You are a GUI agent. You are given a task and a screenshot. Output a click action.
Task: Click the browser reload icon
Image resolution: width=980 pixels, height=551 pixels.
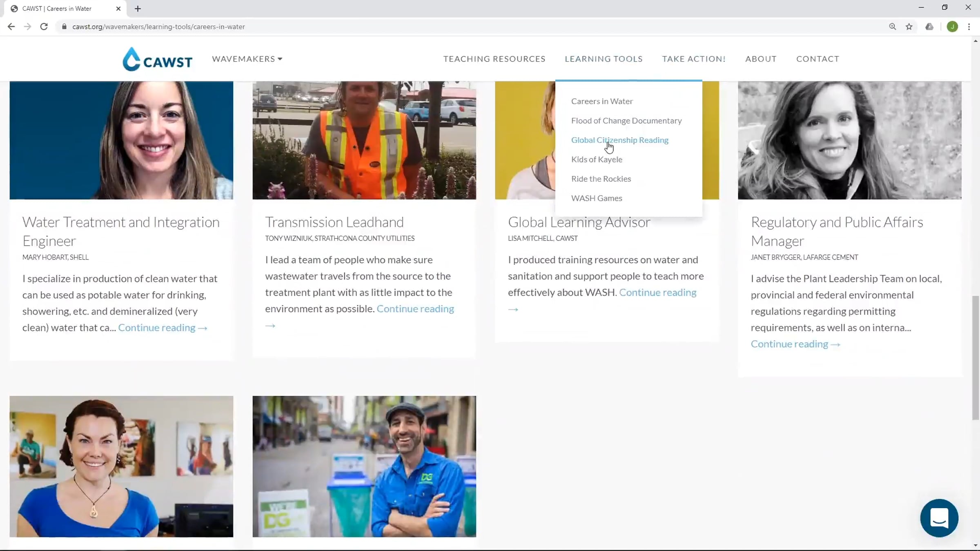tap(44, 27)
